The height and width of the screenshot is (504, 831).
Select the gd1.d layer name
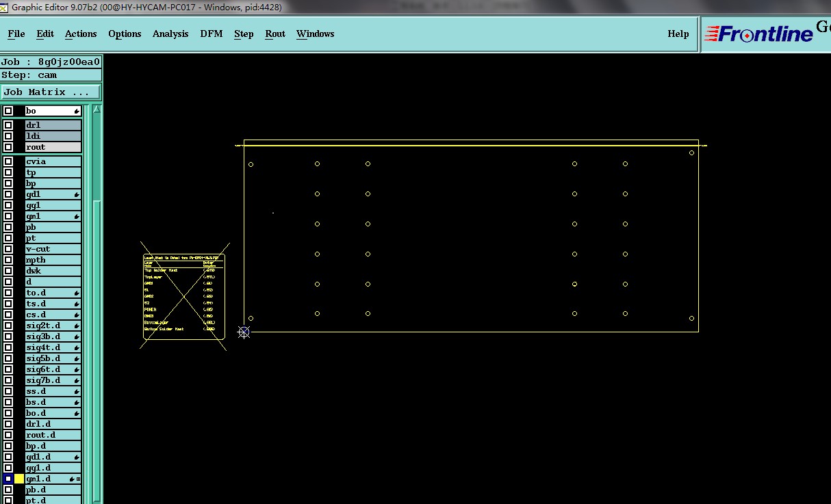[x=53, y=457]
